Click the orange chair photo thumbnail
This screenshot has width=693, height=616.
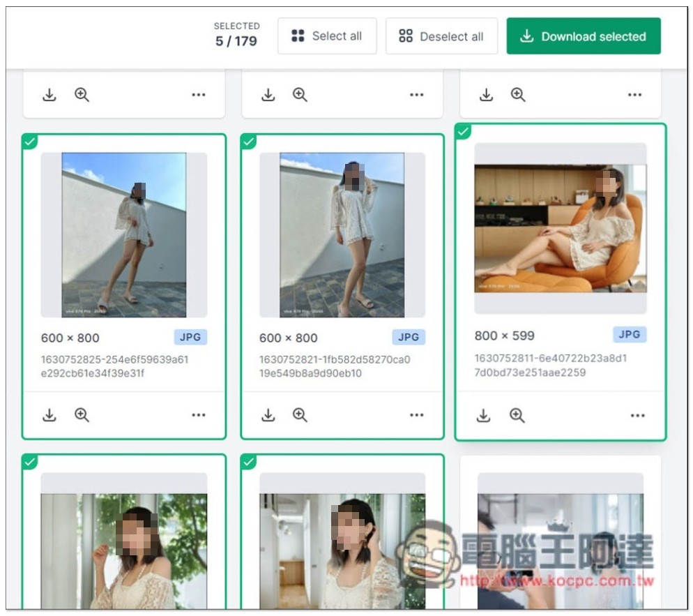pyautogui.click(x=561, y=228)
